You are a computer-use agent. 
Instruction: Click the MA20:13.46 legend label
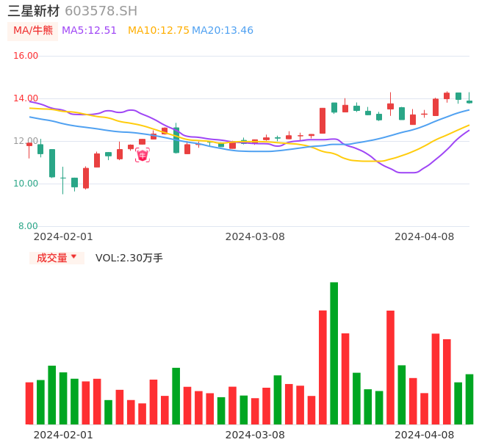pyautogui.click(x=223, y=31)
